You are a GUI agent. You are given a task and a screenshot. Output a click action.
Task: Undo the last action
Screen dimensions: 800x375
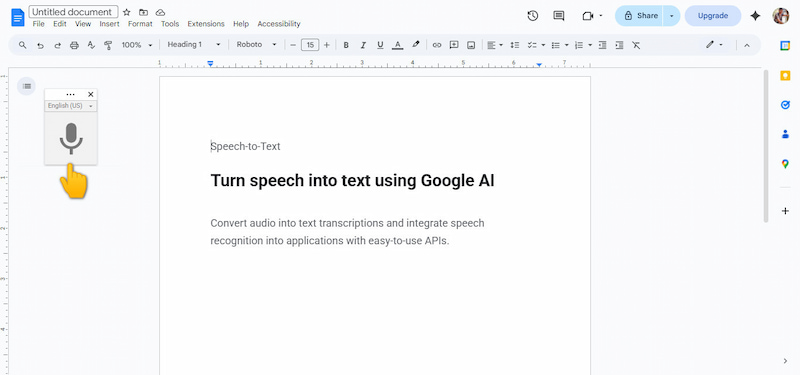coord(40,45)
